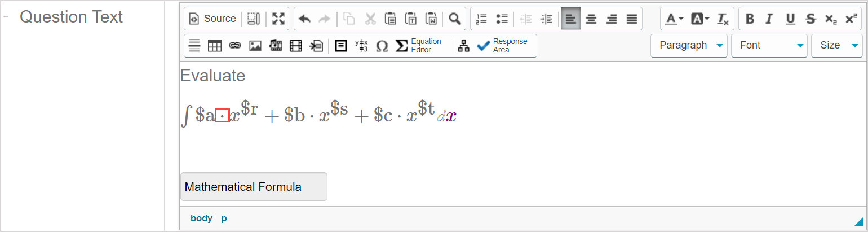Screen dimensions: 868x232
Task: Open the text color picker
Action: (x=674, y=19)
